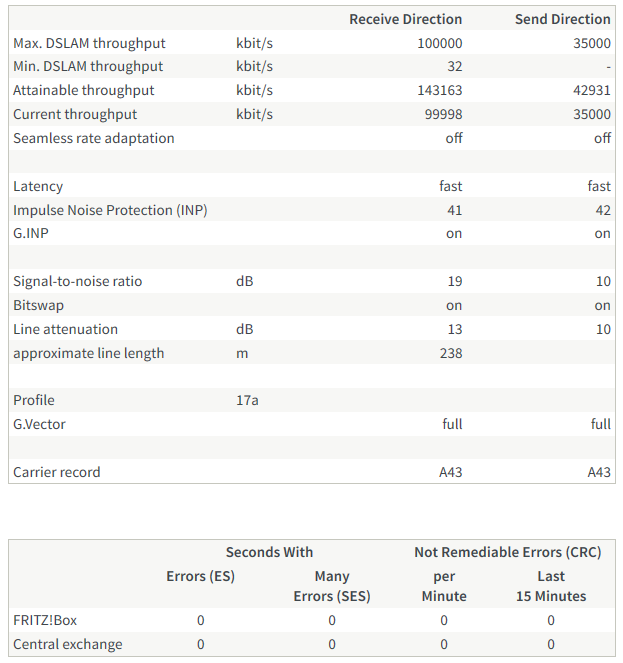Select the current throughput value 99998
The height and width of the screenshot is (663, 623).
point(443,115)
